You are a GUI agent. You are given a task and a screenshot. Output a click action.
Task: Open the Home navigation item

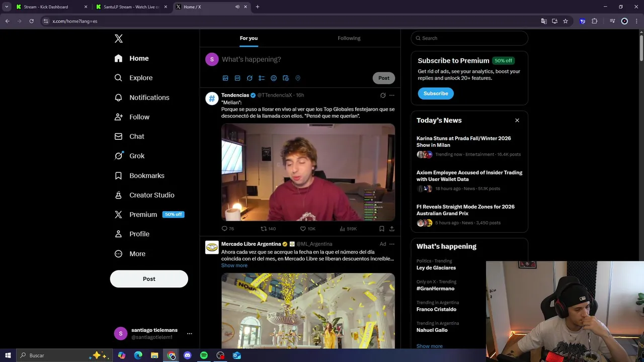click(x=131, y=58)
